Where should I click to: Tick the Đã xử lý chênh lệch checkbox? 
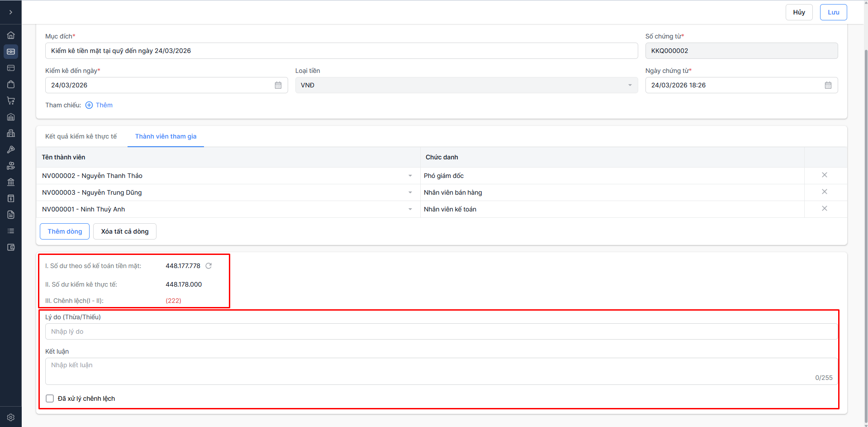tap(50, 398)
